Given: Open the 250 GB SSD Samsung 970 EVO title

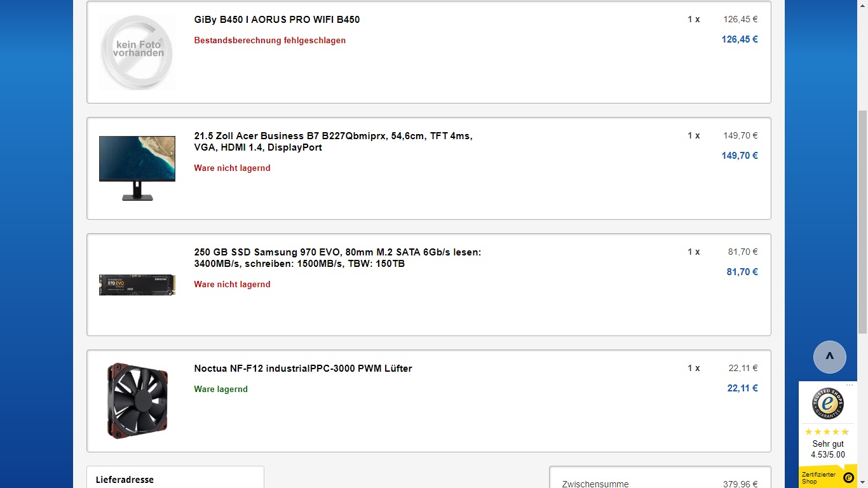Looking at the screenshot, I should click(338, 258).
